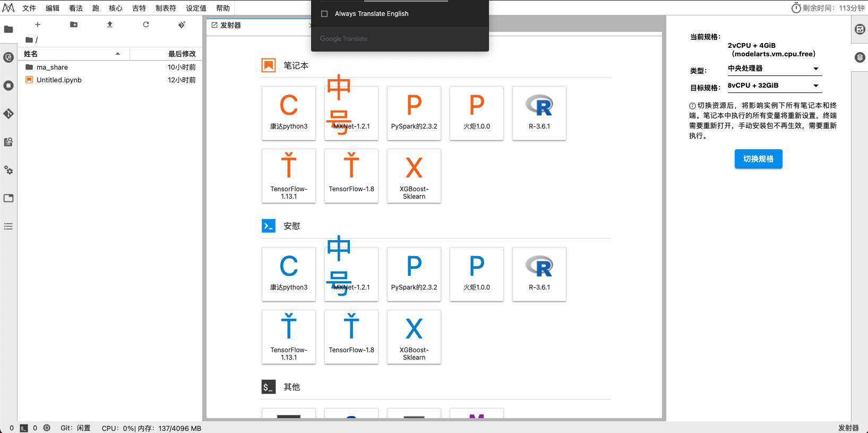Click CPU and memory usage status
This screenshot has height=433, width=868.
coord(151,428)
